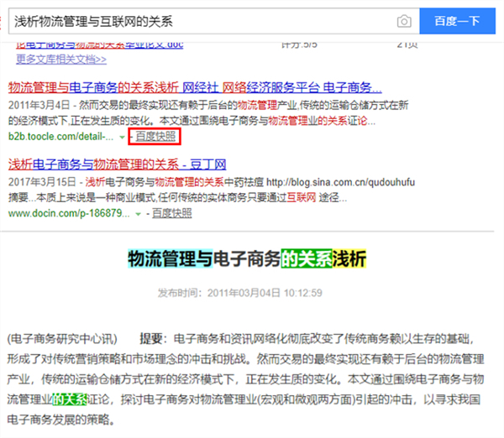Open result 物流管理与电子商务的关系浅析 网经社
Screen dimensions: 504x438
[195, 87]
